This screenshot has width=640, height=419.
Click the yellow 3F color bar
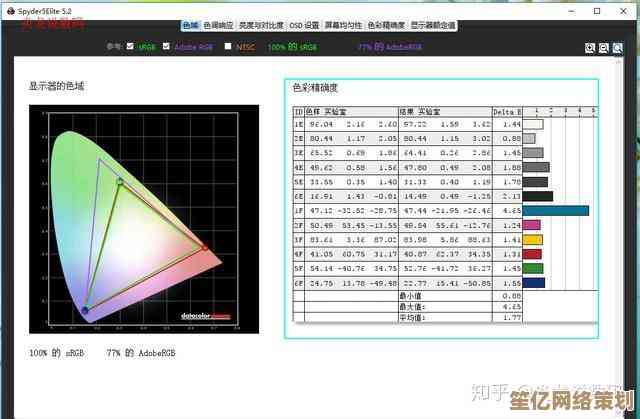533,240
